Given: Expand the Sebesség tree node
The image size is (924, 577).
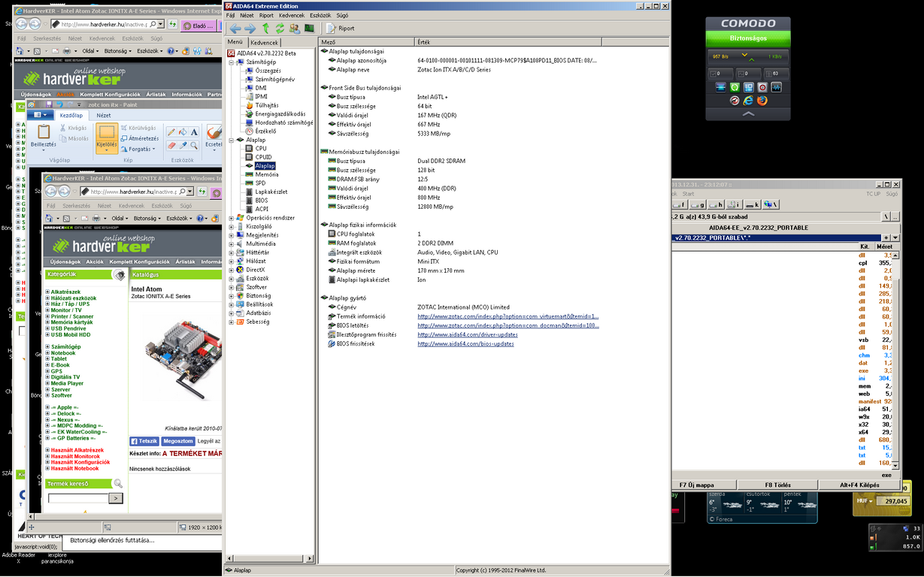Looking at the screenshot, I should tap(232, 322).
